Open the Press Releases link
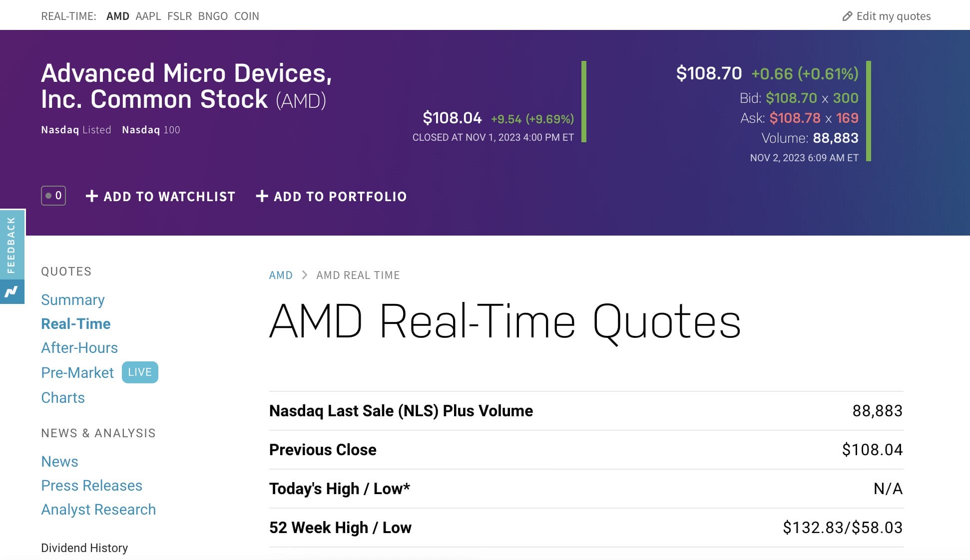The height and width of the screenshot is (560, 970). click(x=91, y=486)
